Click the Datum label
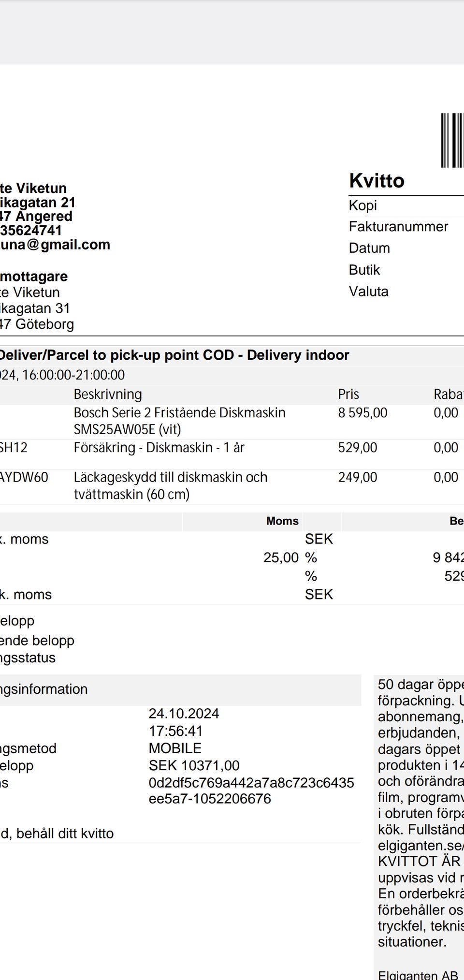The image size is (464, 980). 369,248
